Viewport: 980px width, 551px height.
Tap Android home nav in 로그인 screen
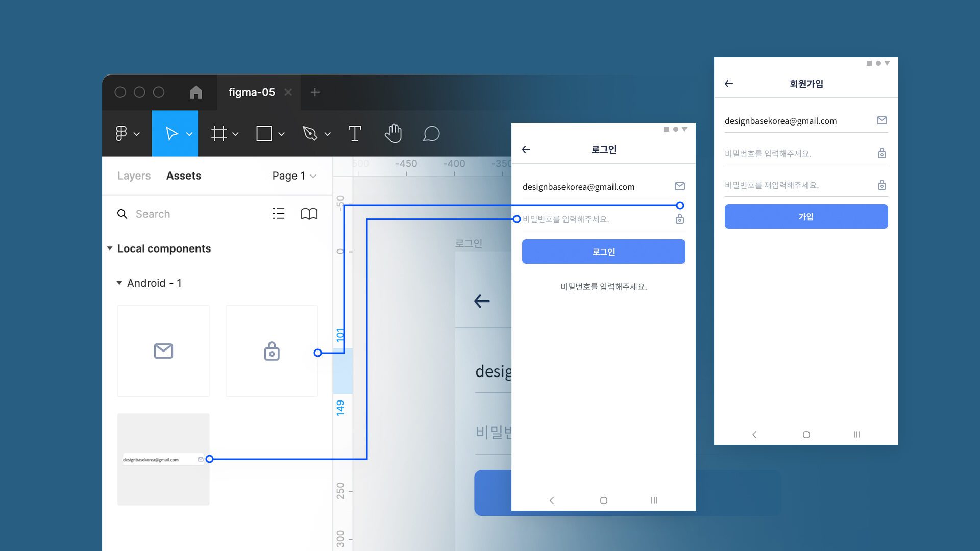point(604,500)
